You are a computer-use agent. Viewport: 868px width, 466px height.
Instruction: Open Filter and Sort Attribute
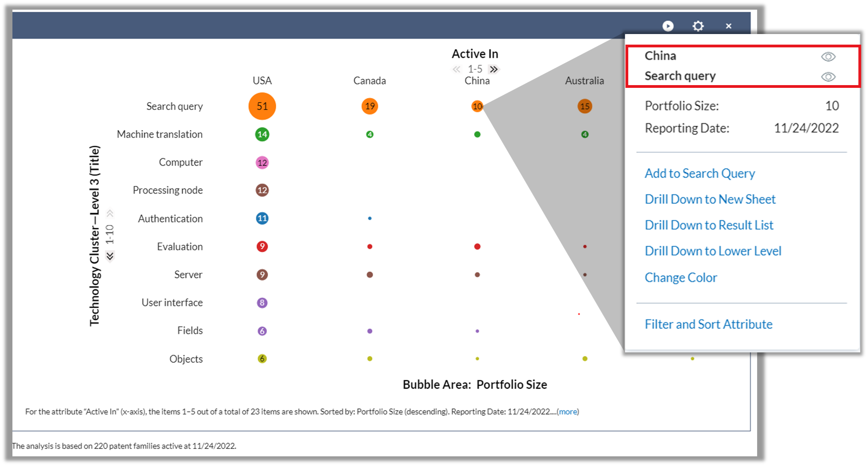pos(708,324)
